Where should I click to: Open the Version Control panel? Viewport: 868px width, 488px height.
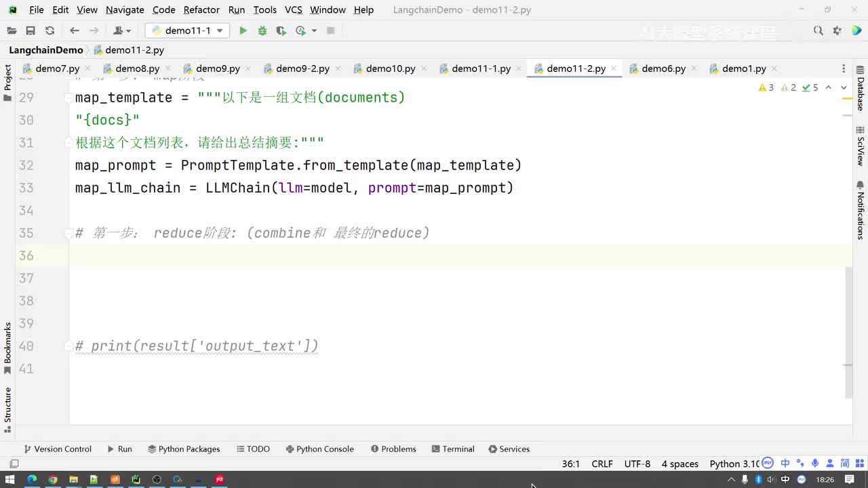[58, 449]
